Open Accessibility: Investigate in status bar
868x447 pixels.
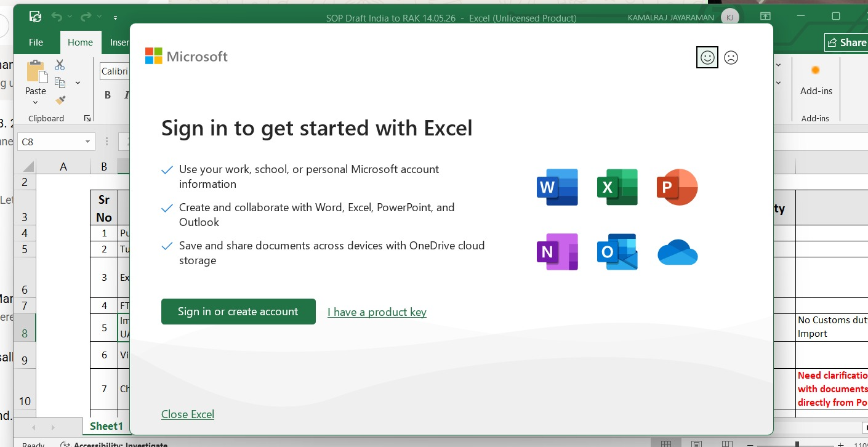point(113,444)
